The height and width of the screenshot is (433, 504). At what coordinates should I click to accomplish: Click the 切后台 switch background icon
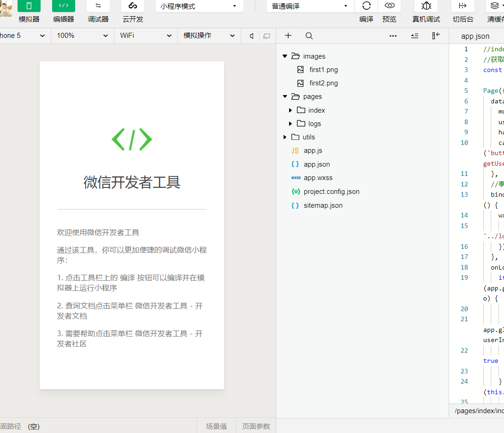tap(463, 6)
